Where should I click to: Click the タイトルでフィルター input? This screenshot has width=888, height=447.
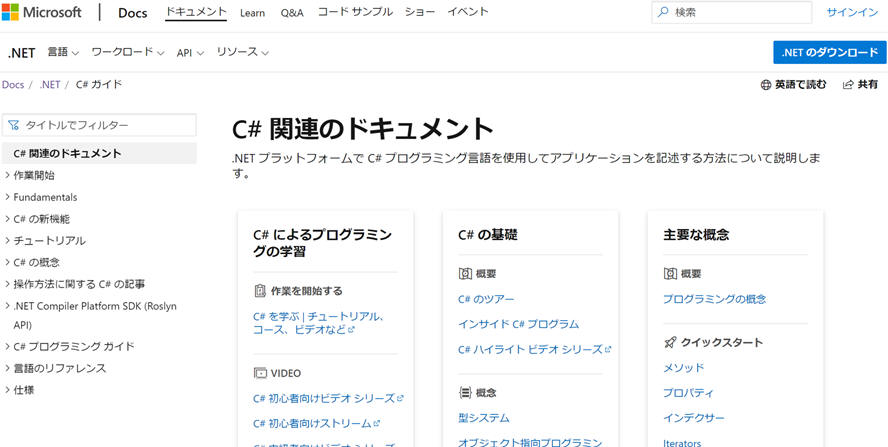point(100,125)
